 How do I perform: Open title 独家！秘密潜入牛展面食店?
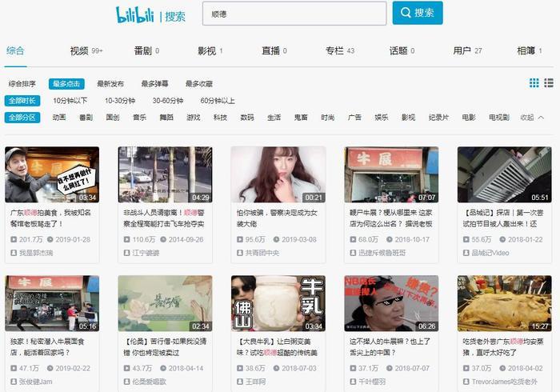(47, 347)
